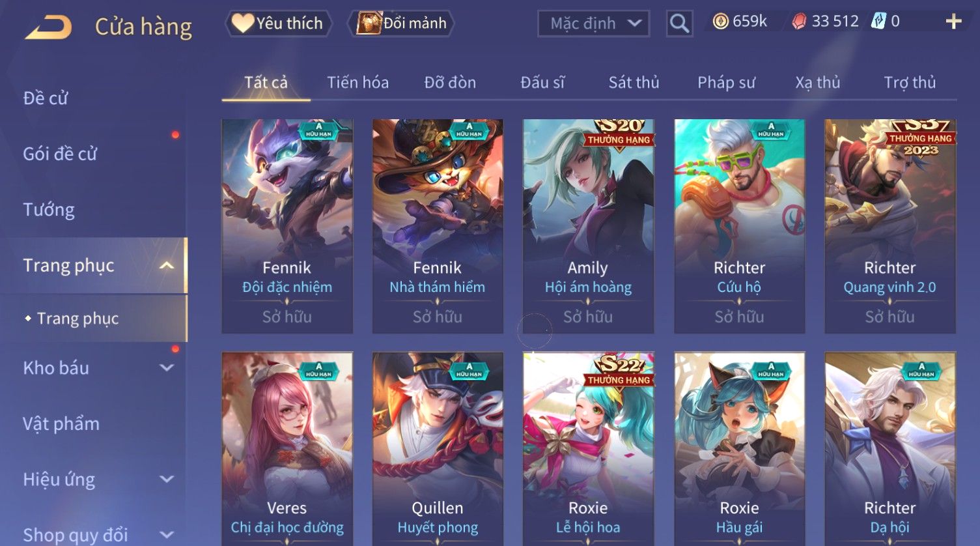
Task: Click the heart icon for Yêu thích
Action: [243, 23]
